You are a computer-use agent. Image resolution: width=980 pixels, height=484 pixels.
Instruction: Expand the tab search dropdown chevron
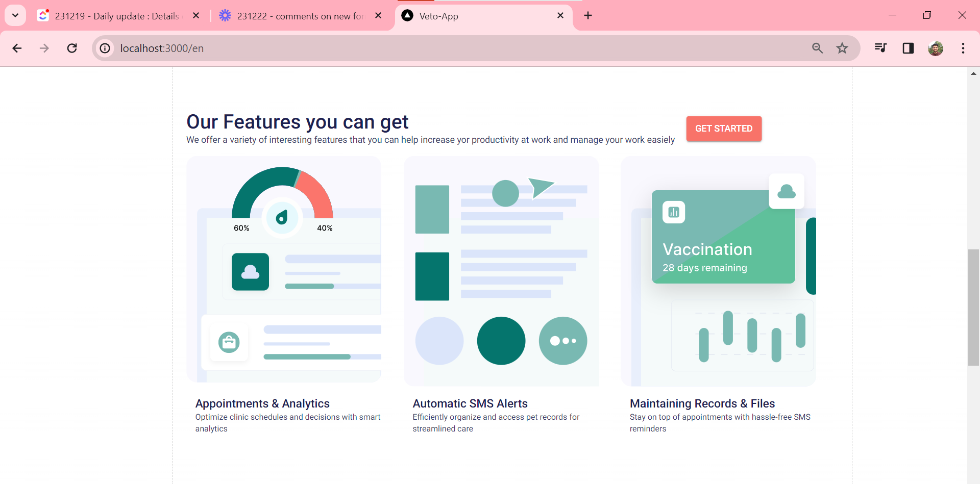pos(15,15)
